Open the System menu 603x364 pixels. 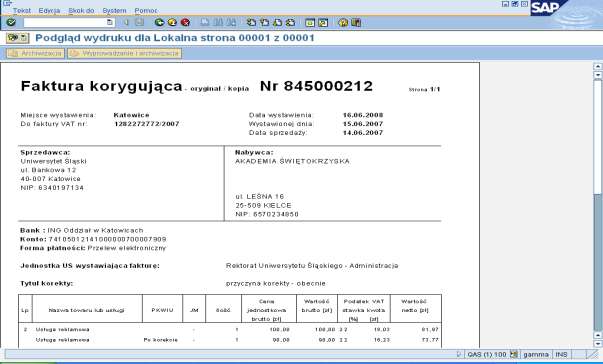(114, 11)
